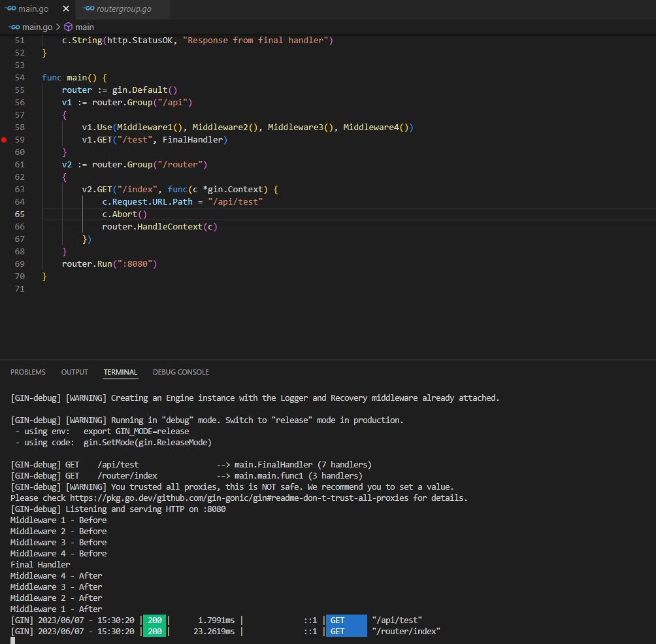Viewport: 656px width, 644px height.
Task: Click the "/api" string in router.Group
Action: tap(172, 103)
